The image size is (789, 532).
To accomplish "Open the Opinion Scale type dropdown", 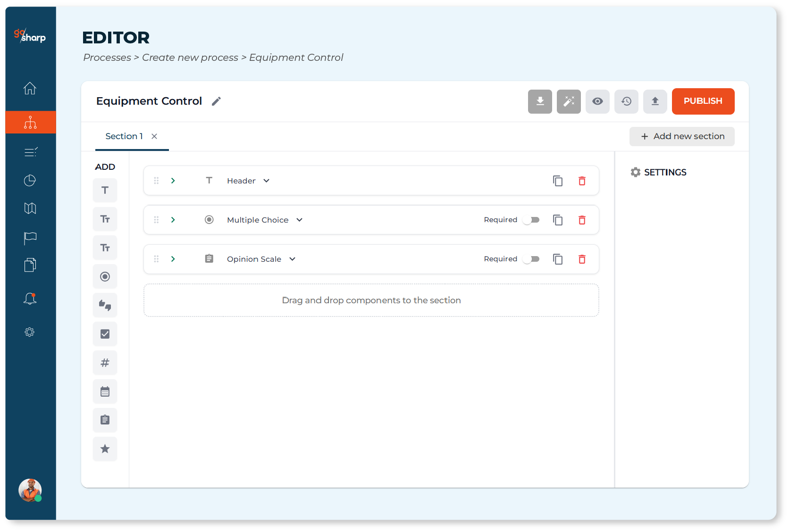I will (x=293, y=259).
